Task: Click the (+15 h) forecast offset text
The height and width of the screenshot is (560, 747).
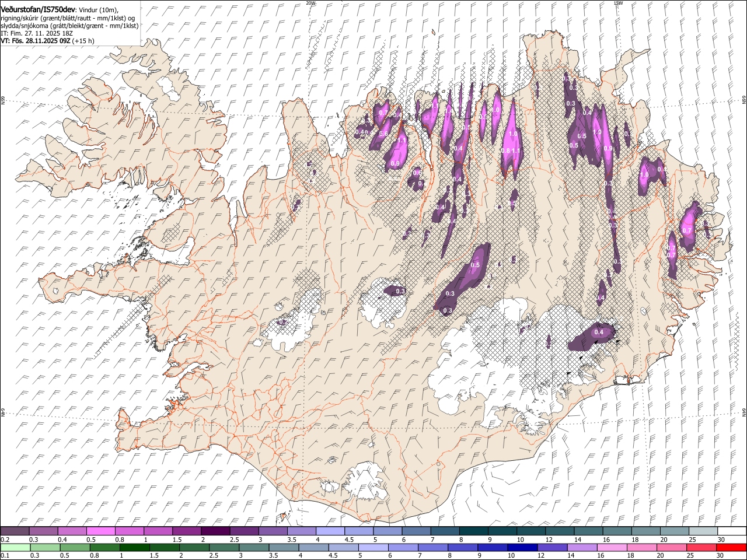Action: click(x=83, y=41)
